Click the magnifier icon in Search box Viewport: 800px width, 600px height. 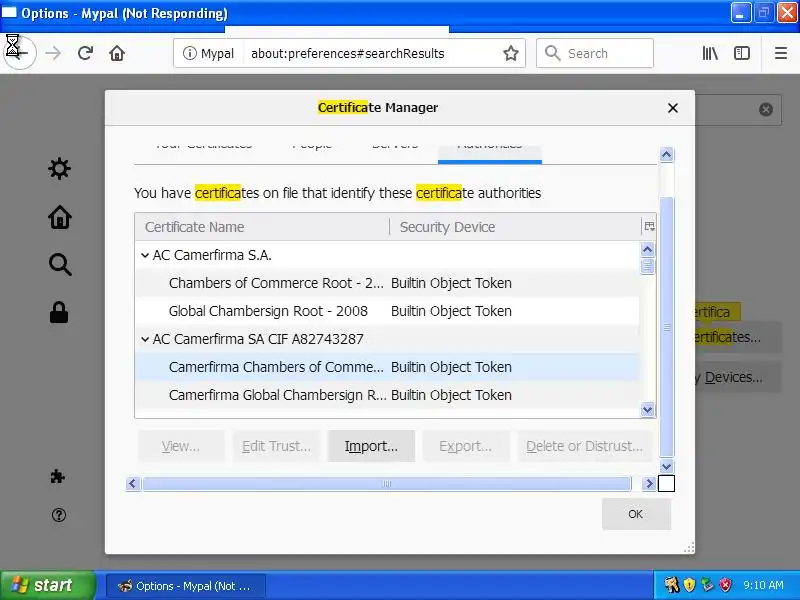553,53
